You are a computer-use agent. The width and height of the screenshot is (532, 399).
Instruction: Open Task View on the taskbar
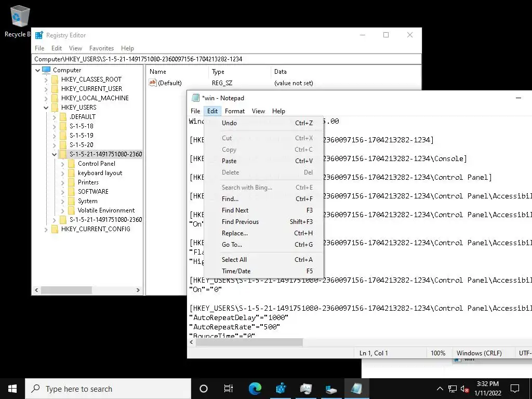point(229,389)
